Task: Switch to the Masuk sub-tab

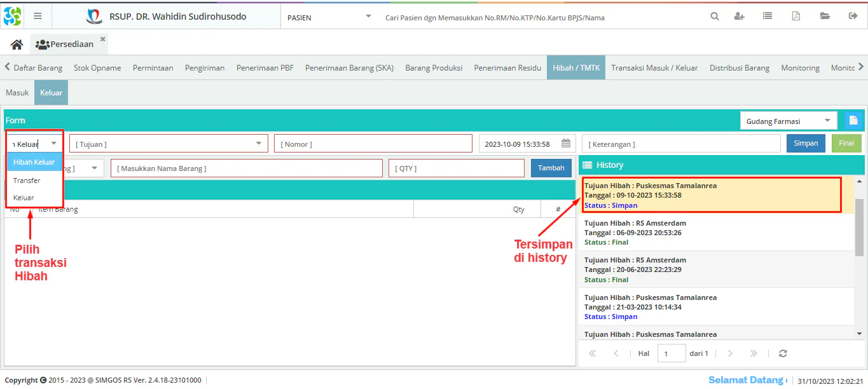Action: tap(17, 93)
